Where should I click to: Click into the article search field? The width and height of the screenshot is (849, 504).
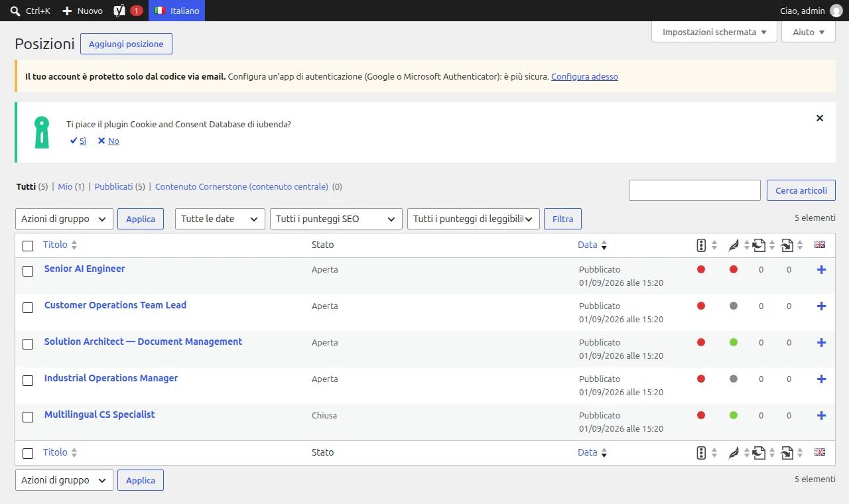(x=694, y=190)
